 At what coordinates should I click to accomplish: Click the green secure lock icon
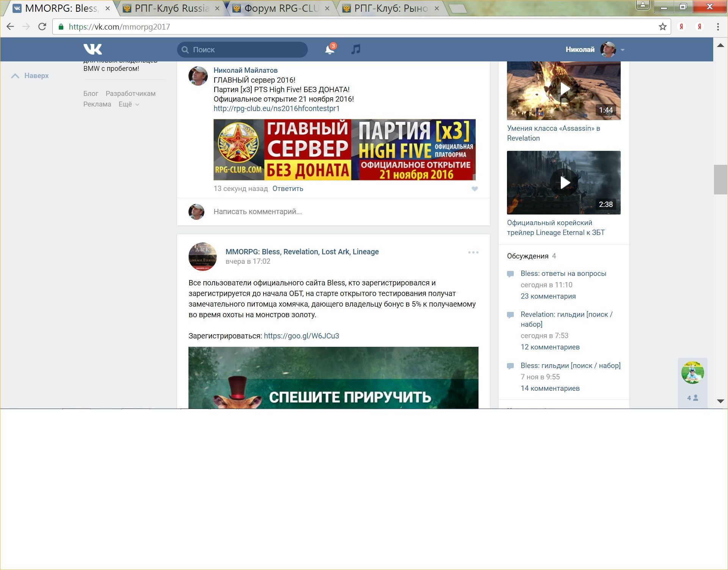[61, 27]
